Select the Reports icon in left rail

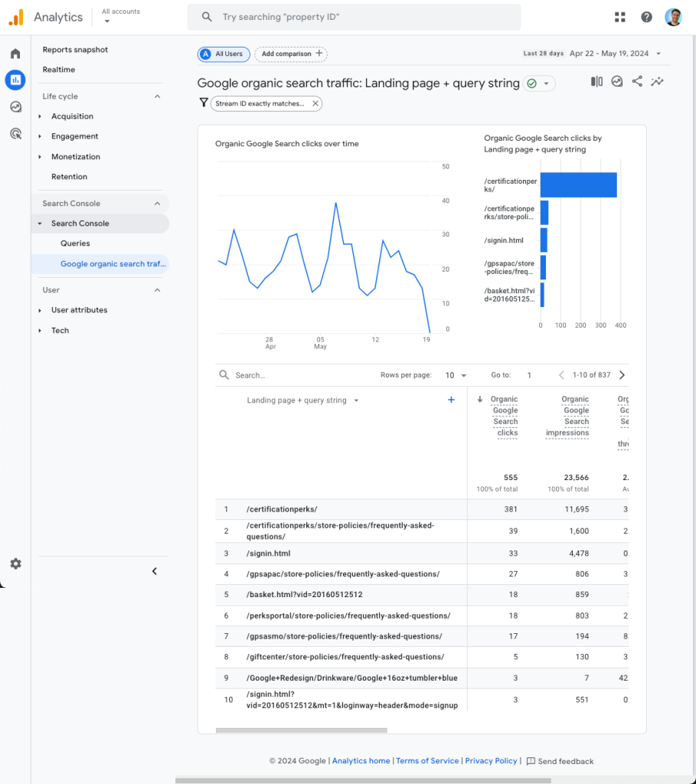[x=15, y=80]
